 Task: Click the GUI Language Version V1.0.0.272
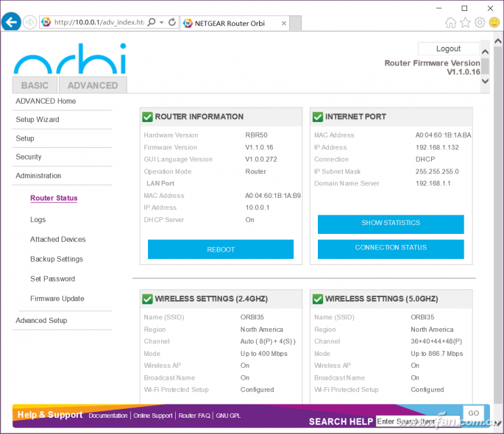(x=261, y=160)
